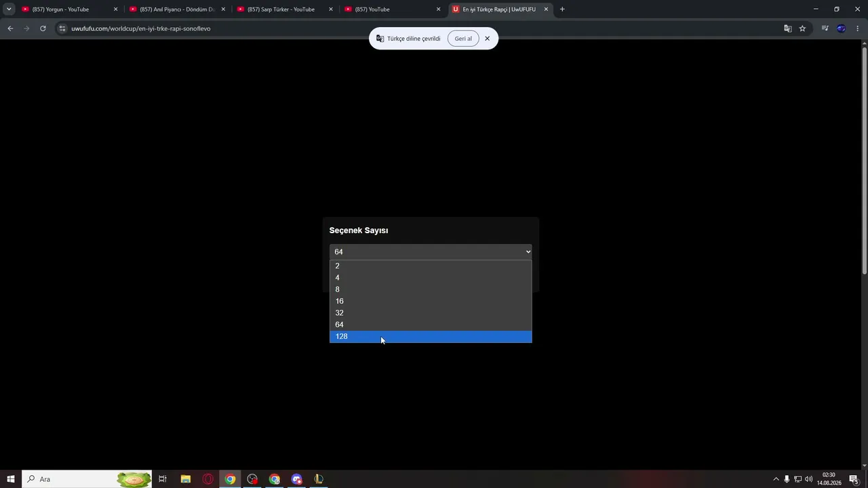Choose option 8 in the dropdown list
This screenshot has width=868, height=488.
[x=431, y=289]
